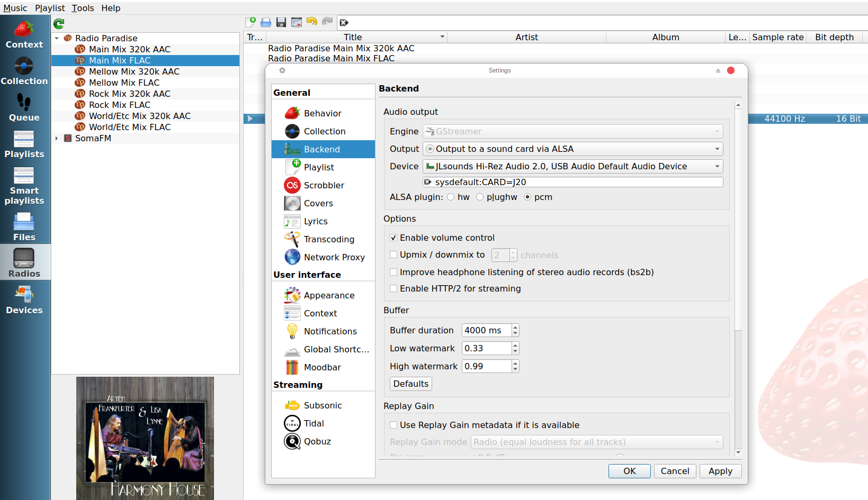This screenshot has width=868, height=500.
Task: Open Title column header dropdown arrow
Action: (x=442, y=37)
